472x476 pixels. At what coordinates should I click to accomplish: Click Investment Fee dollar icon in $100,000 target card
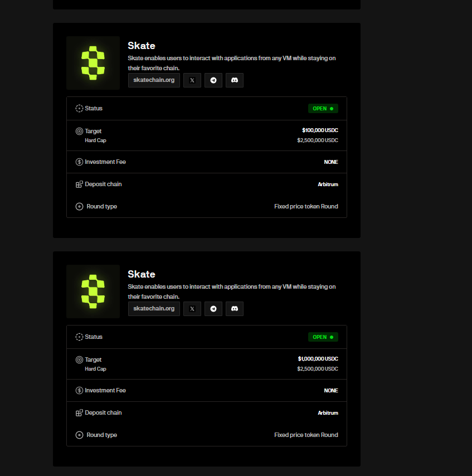[79, 162]
